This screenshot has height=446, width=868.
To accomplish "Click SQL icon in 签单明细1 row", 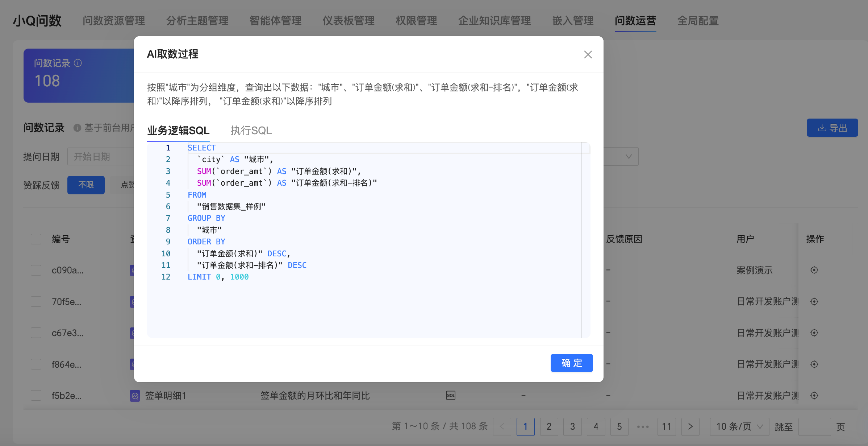I will [x=451, y=395].
